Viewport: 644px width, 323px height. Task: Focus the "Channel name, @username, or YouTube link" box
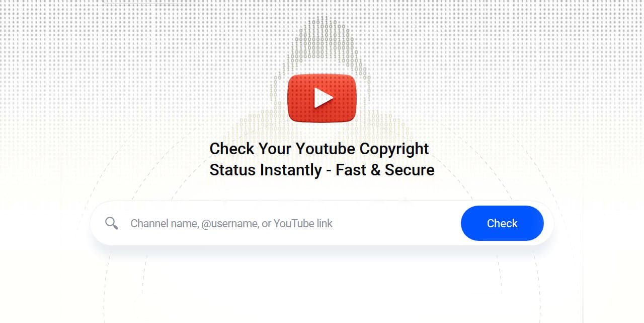pos(291,223)
